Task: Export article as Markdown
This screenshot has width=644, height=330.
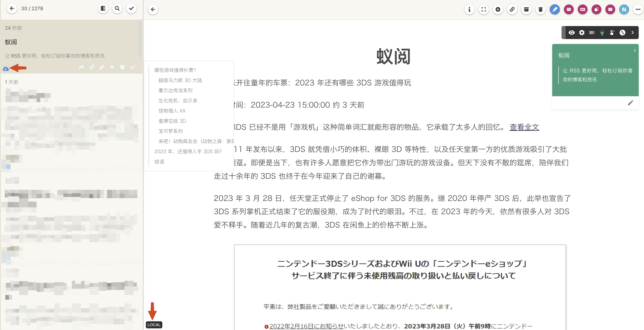Action: click(x=582, y=9)
